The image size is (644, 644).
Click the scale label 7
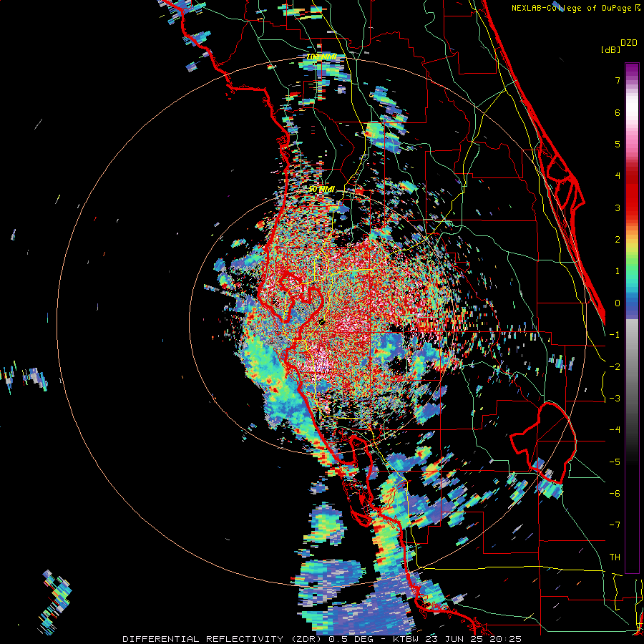[618, 80]
